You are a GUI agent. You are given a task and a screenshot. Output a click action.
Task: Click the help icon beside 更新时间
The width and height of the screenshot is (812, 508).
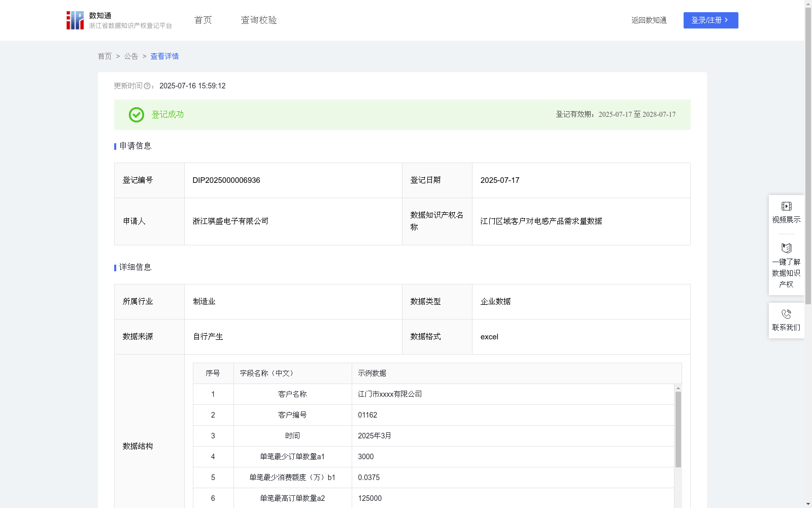click(x=147, y=86)
